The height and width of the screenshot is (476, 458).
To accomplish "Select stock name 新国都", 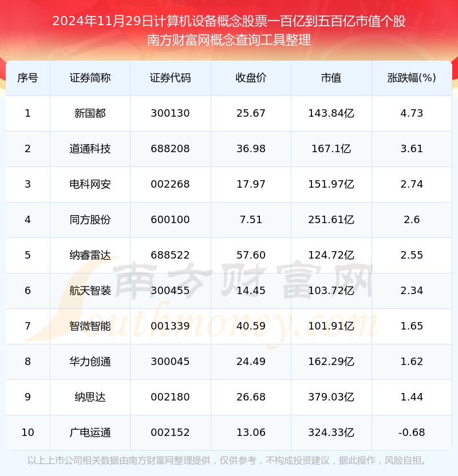I will click(x=90, y=113).
